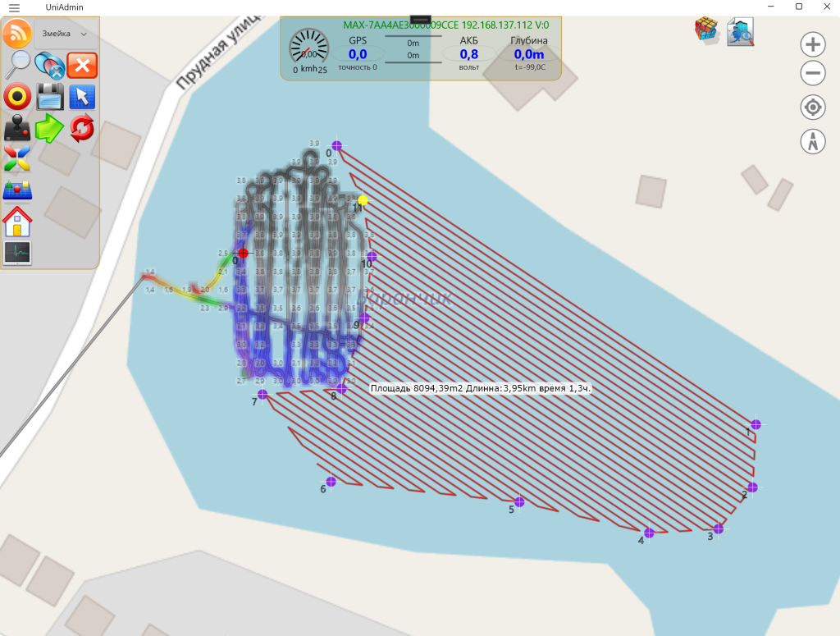Zoom out map with minus button
This screenshot has height=636, width=840.
[813, 74]
